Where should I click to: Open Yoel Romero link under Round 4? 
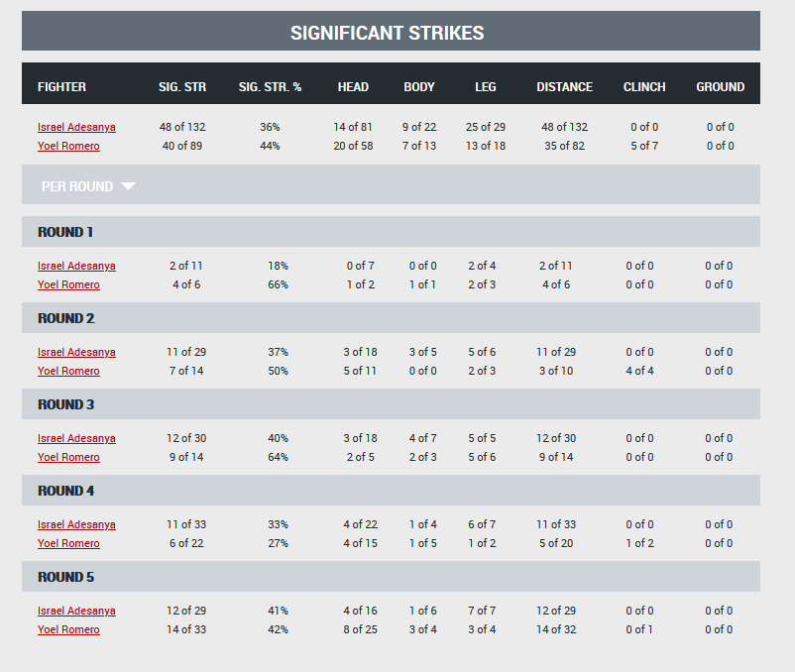pos(68,543)
